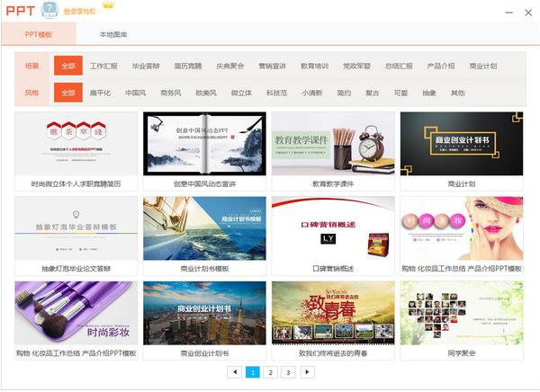The width and height of the screenshot is (540, 392).
Task: Open the sailboat 商业计划书模板 thumbnail
Action: point(204,228)
